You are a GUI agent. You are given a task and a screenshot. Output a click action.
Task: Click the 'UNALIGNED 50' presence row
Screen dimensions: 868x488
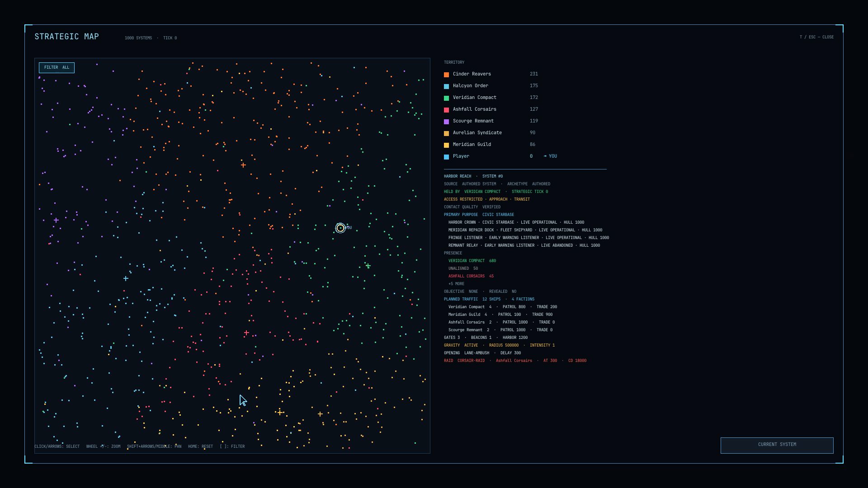[x=463, y=268]
